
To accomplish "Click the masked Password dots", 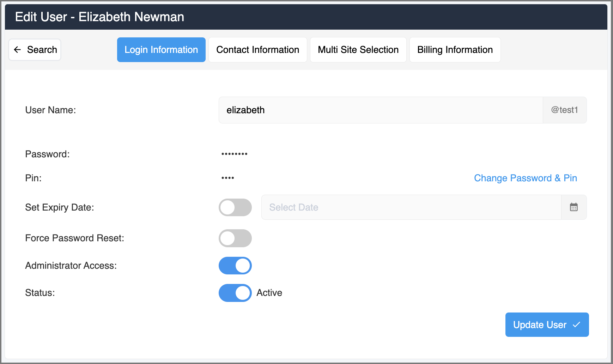I will pos(235,154).
